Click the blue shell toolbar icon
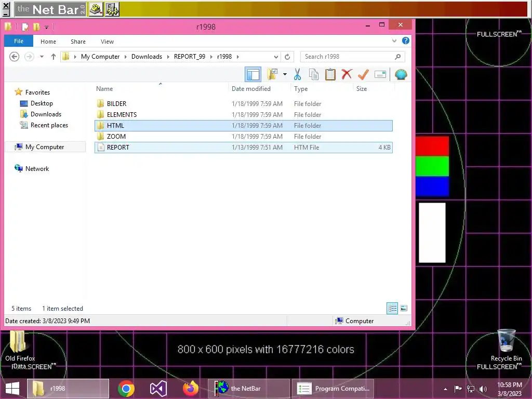 click(x=401, y=74)
